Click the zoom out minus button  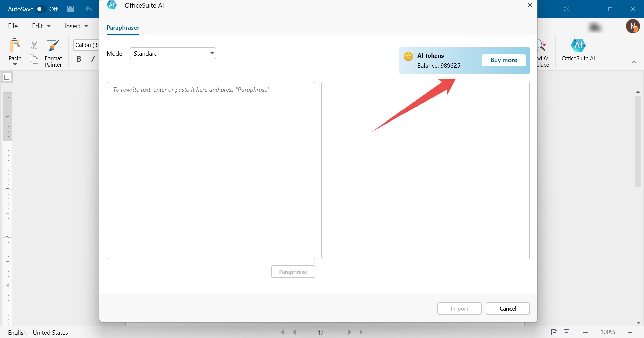click(586, 332)
